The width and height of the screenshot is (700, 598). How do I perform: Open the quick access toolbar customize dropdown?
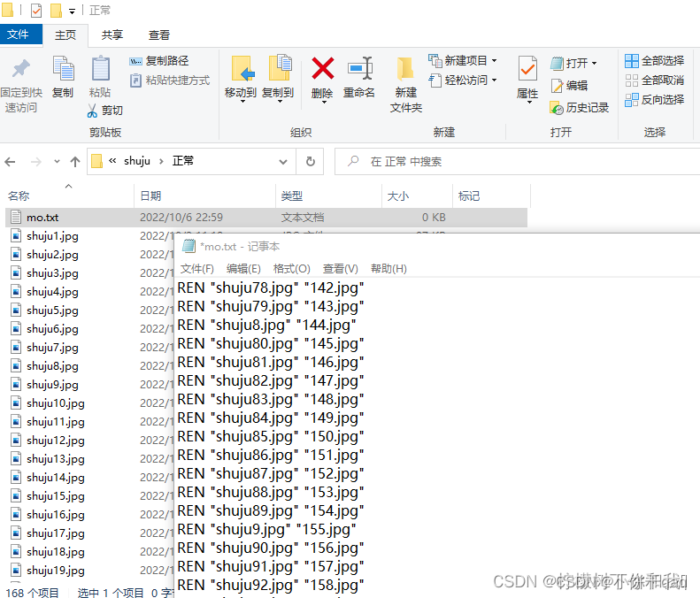(x=72, y=11)
